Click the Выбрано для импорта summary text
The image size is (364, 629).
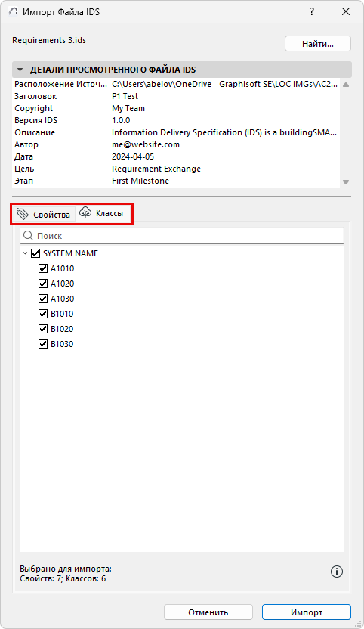click(x=66, y=573)
